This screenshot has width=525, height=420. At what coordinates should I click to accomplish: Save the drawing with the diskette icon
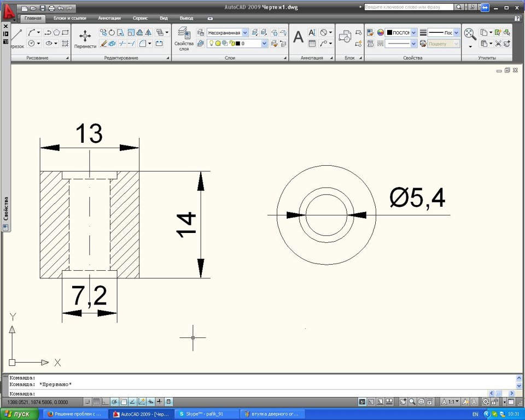43,8
